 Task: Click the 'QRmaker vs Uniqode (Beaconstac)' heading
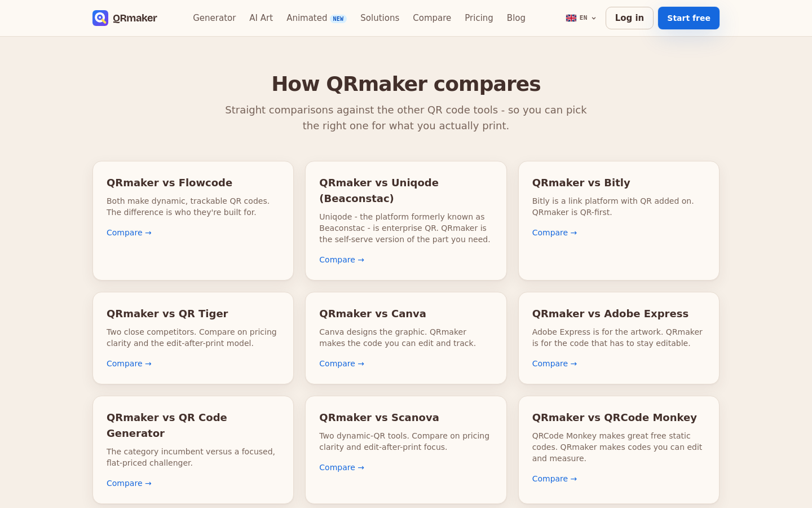(x=379, y=191)
